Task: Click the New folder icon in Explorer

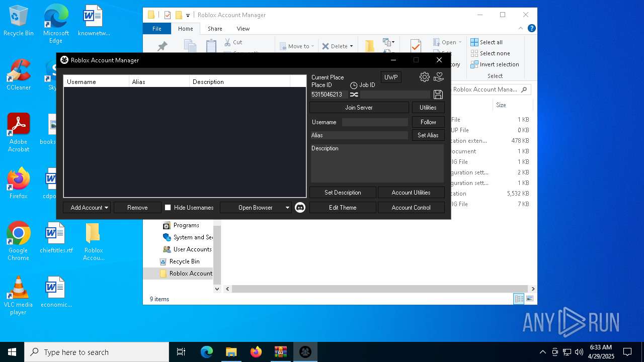Action: click(370, 46)
